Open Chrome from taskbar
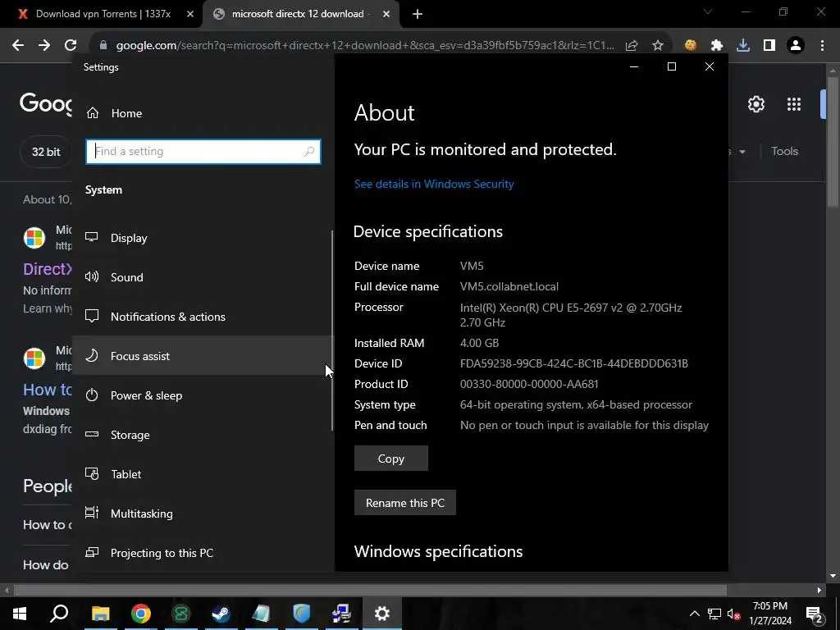 [141, 614]
